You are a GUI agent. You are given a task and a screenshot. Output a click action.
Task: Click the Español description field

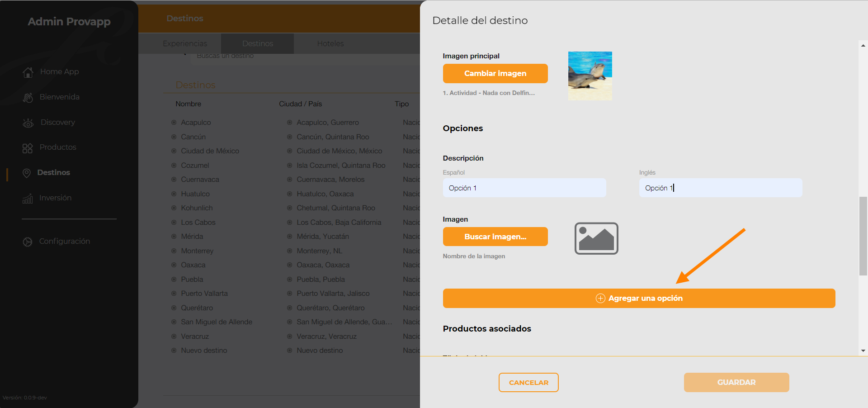click(524, 188)
